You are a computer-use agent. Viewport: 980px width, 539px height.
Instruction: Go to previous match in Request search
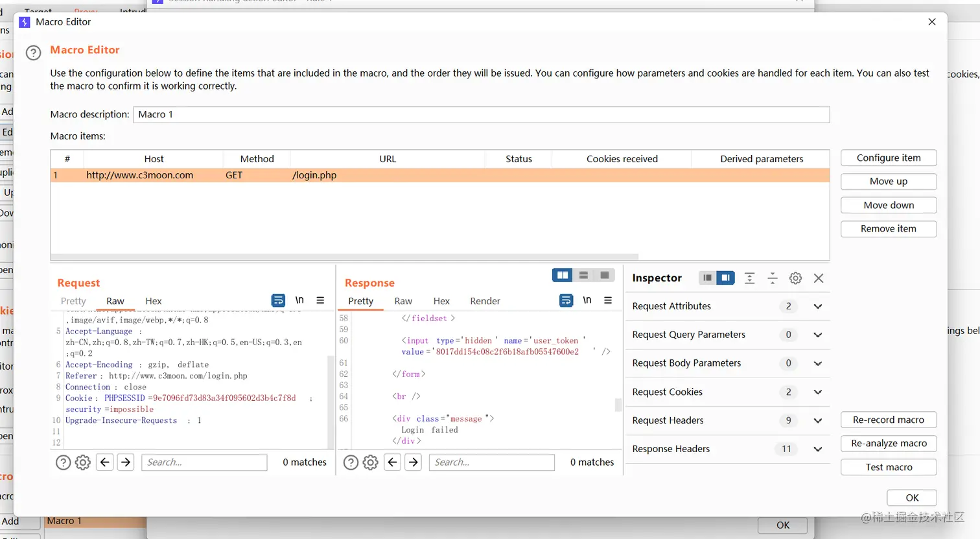pyautogui.click(x=105, y=462)
